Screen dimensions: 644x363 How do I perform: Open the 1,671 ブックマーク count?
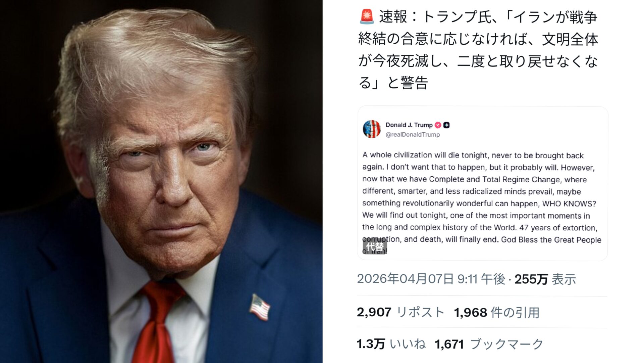point(489,344)
